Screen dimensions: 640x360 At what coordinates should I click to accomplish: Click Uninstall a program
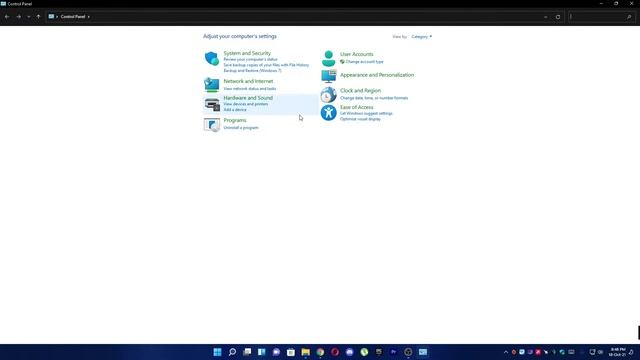point(241,128)
